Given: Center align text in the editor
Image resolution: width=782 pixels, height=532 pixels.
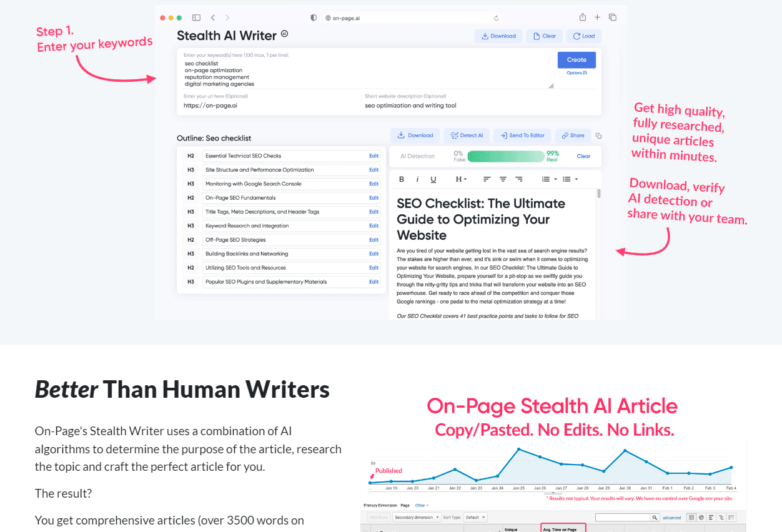Looking at the screenshot, I should coord(503,179).
